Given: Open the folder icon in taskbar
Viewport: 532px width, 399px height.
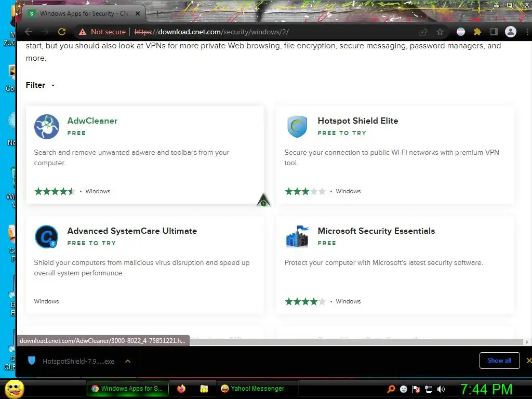Looking at the screenshot, I should [204, 389].
